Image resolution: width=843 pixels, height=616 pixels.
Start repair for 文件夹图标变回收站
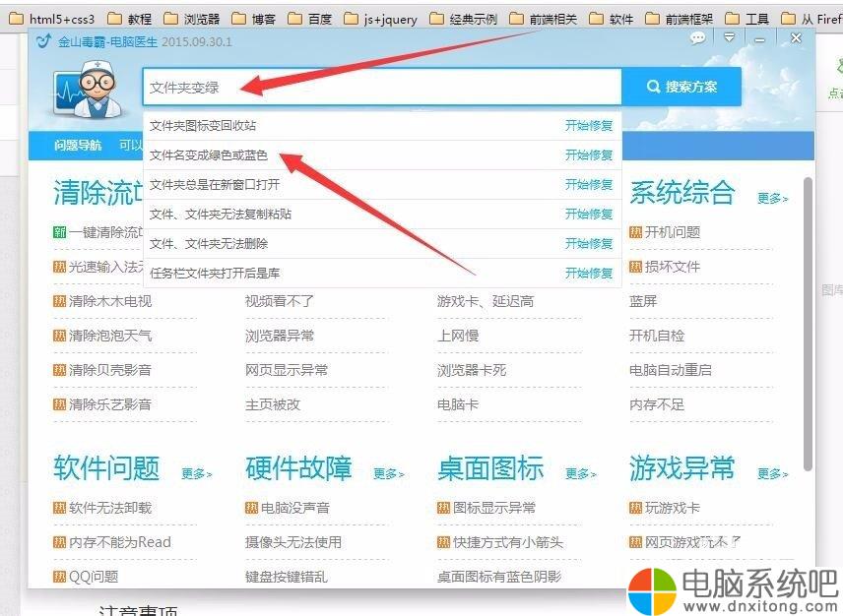click(x=589, y=126)
